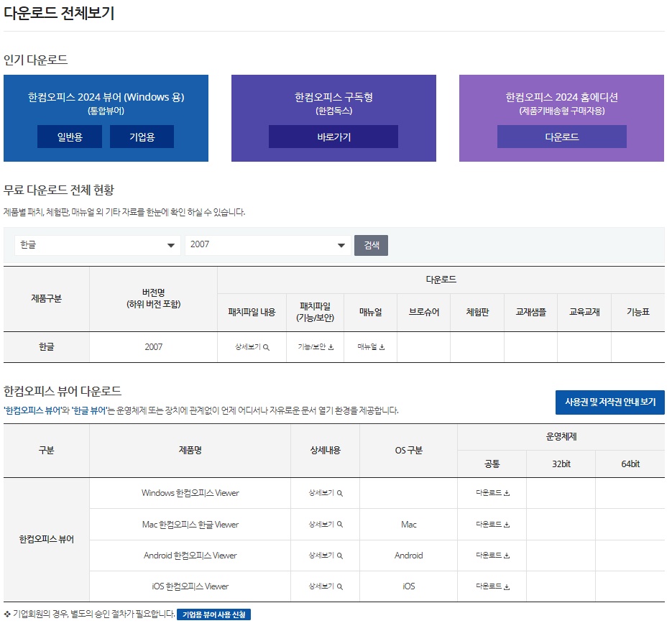Click the 64bit column header
Viewport: 672px width, 631px height.
tap(630, 464)
